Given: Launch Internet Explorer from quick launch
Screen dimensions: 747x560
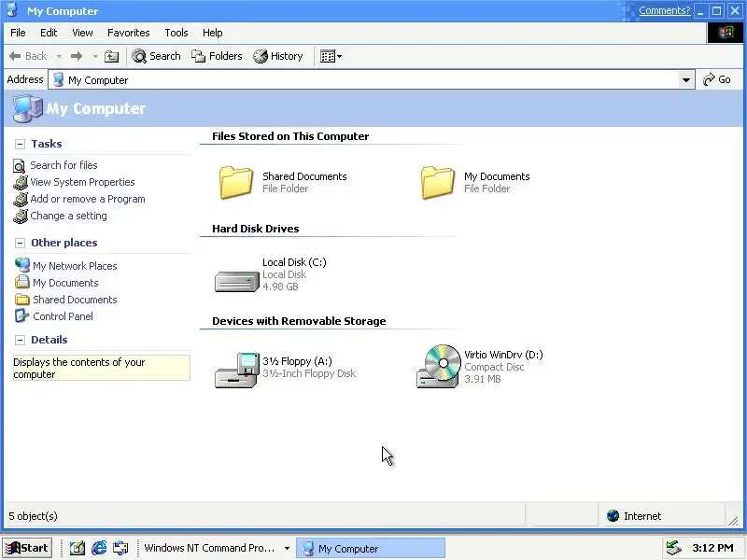Looking at the screenshot, I should [99, 548].
